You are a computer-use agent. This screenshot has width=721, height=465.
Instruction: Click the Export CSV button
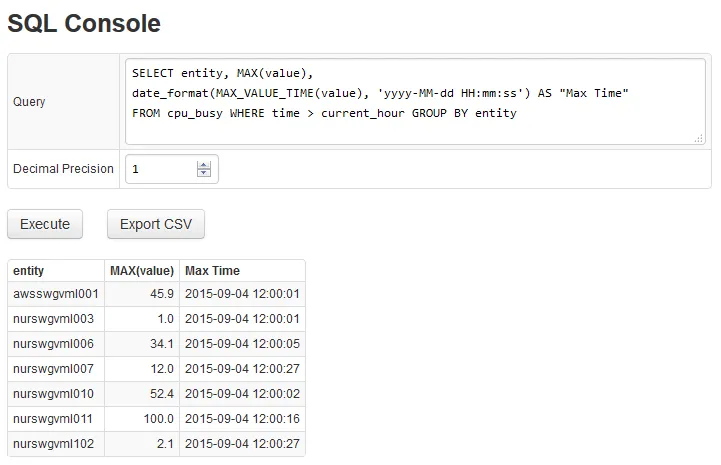[156, 224]
